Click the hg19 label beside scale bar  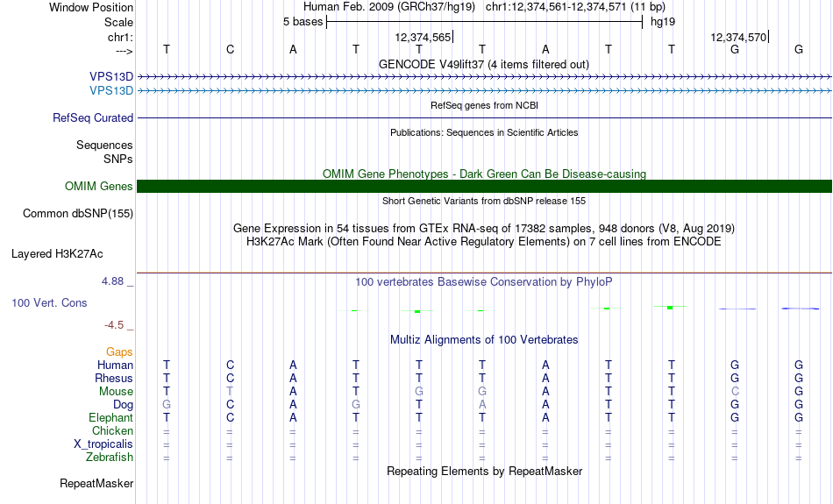pyautogui.click(x=663, y=22)
